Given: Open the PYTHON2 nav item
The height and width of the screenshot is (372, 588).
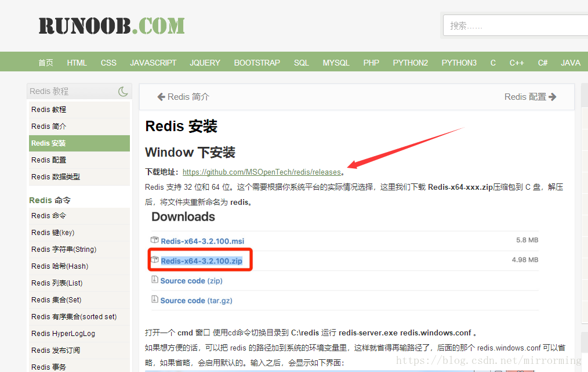Looking at the screenshot, I should point(410,63).
